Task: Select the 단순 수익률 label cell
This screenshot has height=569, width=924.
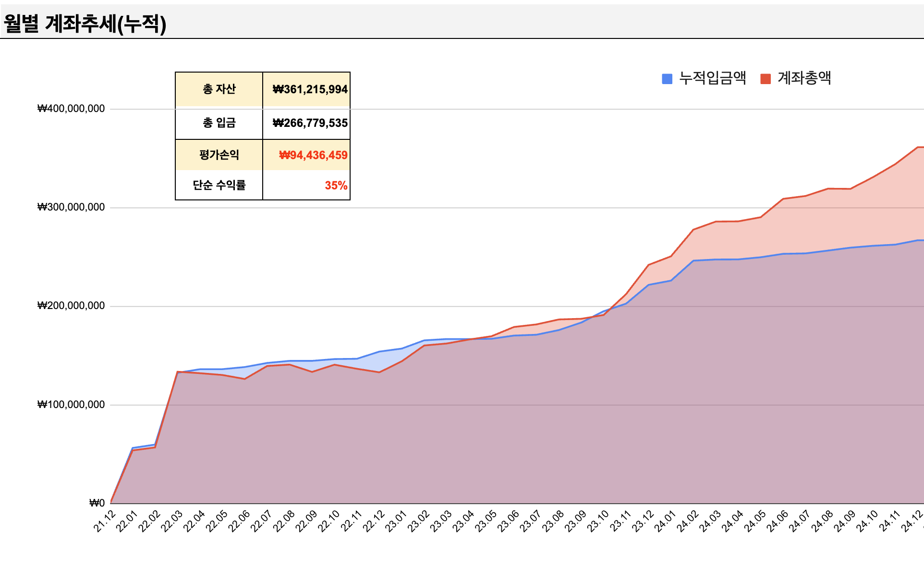Action: [219, 185]
